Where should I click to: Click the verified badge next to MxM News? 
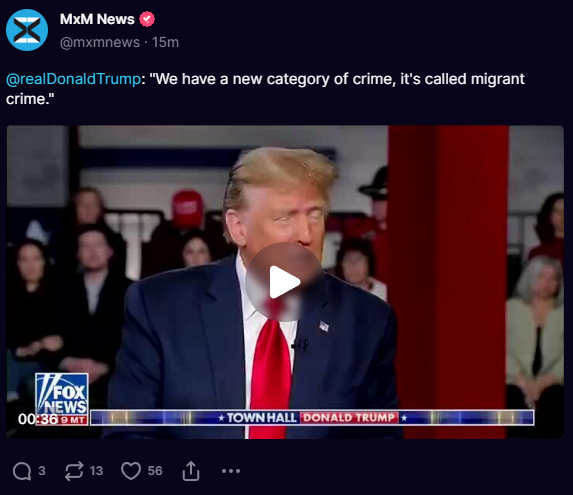tap(147, 19)
